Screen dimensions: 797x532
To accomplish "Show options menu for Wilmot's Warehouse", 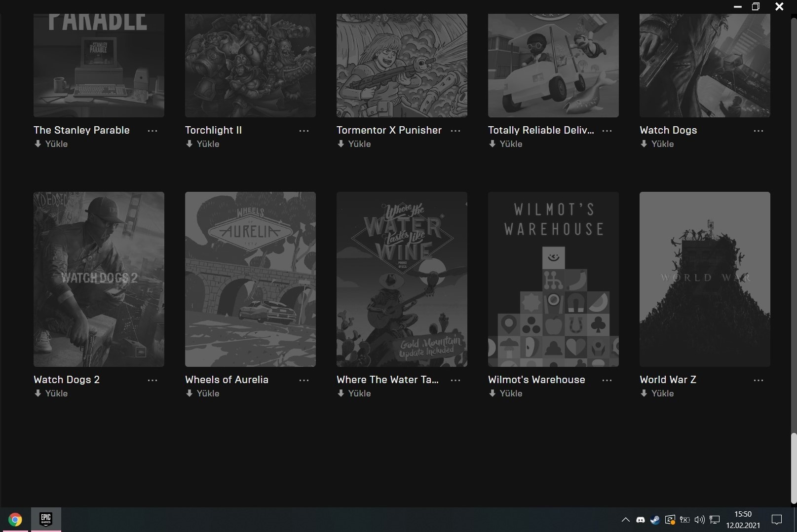I will coord(607,380).
